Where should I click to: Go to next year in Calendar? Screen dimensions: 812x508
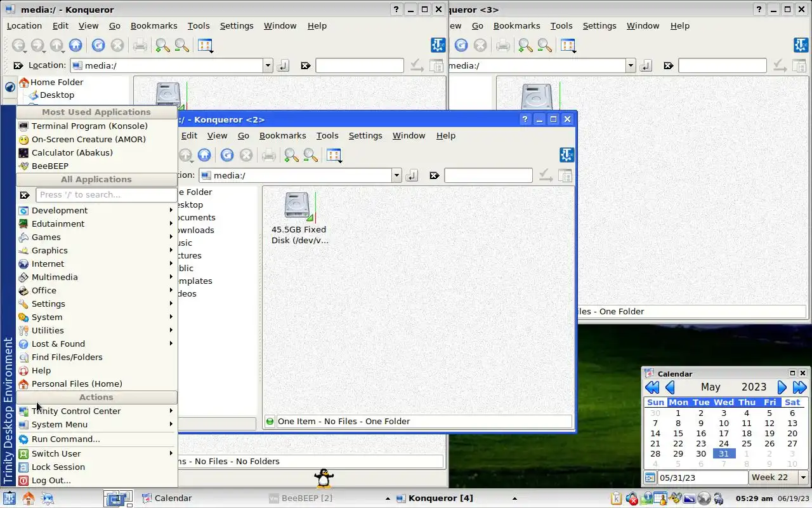coord(800,387)
